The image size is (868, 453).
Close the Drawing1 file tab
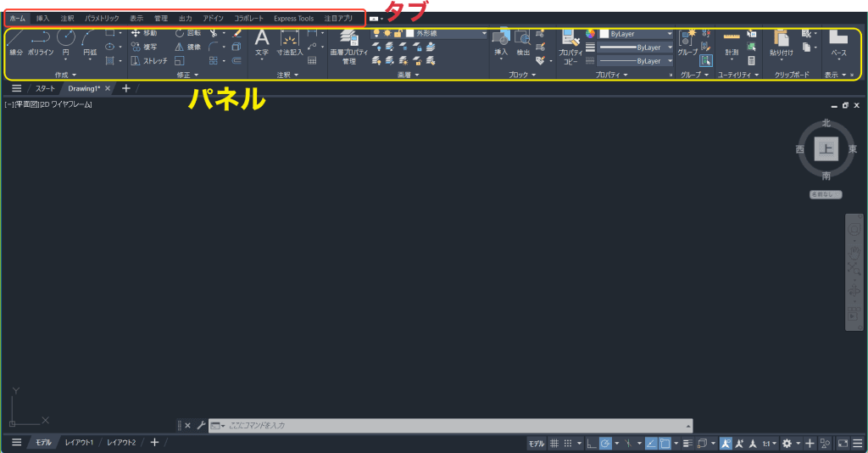pos(108,88)
